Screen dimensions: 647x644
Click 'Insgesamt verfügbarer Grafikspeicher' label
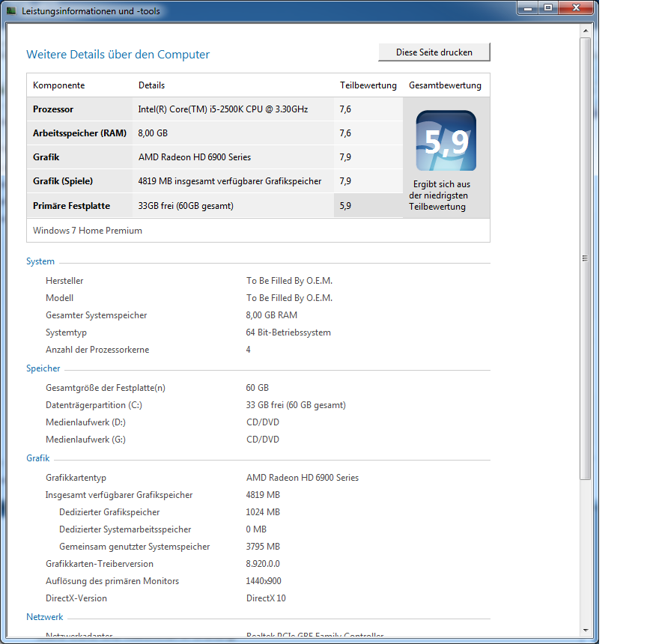119,495
